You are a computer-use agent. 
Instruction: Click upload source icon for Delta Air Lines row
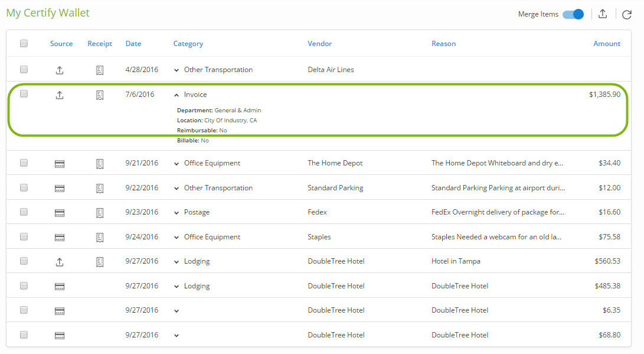tap(60, 70)
